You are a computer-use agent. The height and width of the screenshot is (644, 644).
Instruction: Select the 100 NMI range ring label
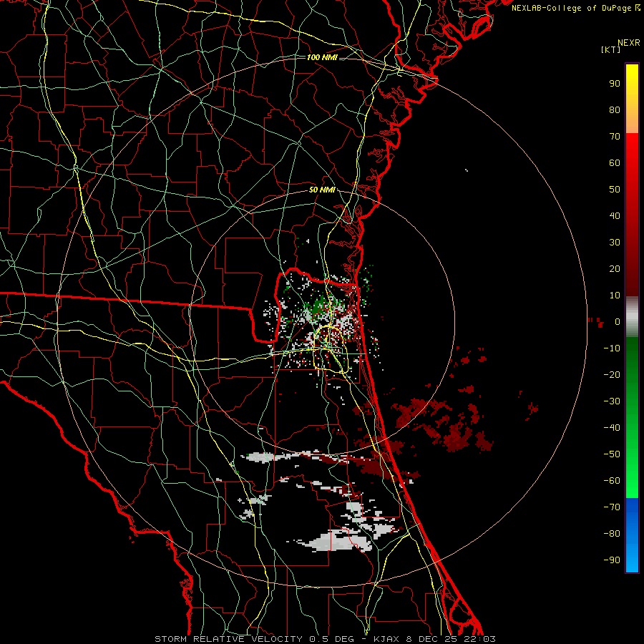tap(322, 57)
